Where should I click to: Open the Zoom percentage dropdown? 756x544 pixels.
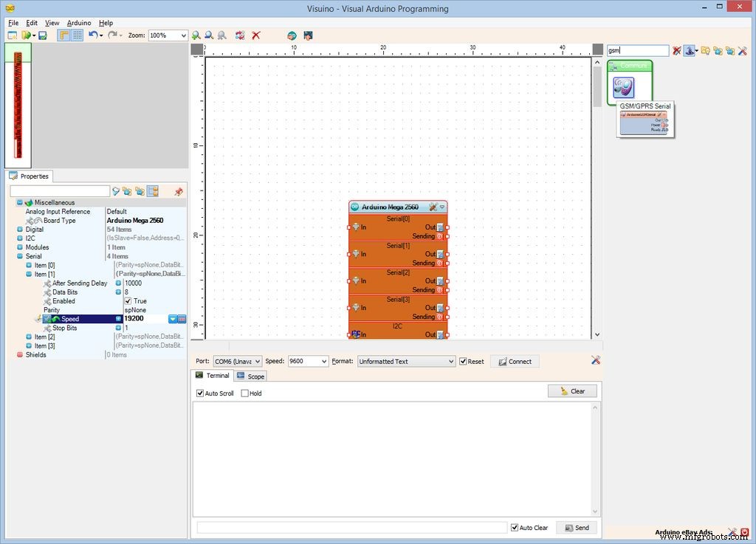pos(183,35)
